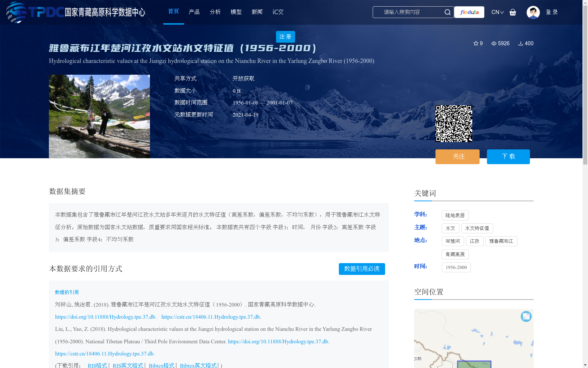Image resolution: width=588 pixels, height=368 pixels.
Task: Click the 青藏高原 location tag
Action: coord(455,254)
